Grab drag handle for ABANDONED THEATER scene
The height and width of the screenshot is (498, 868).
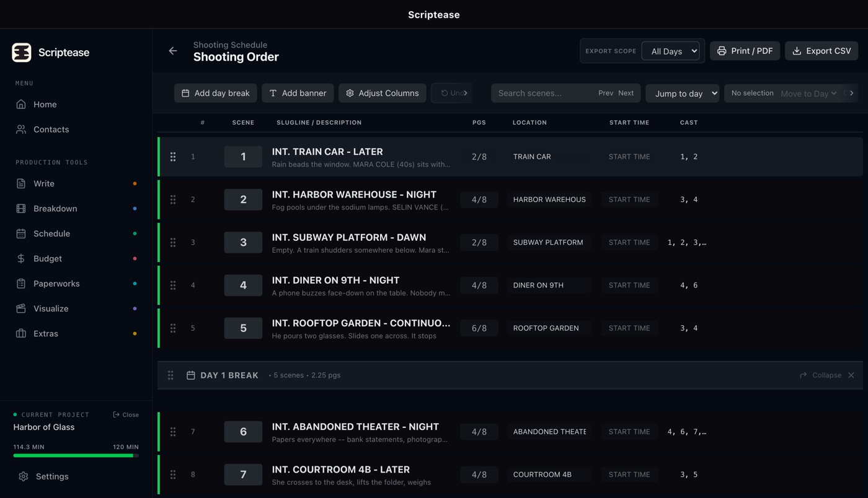[173, 432]
